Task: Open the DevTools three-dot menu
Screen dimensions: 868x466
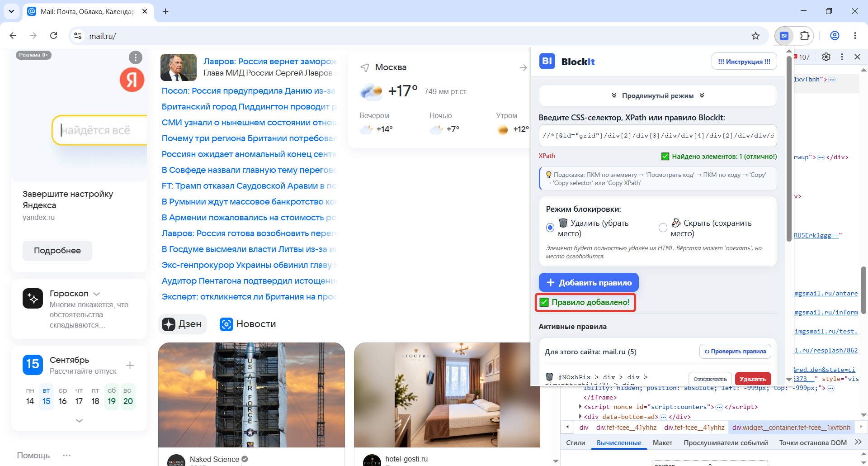Action: pyautogui.click(x=842, y=57)
